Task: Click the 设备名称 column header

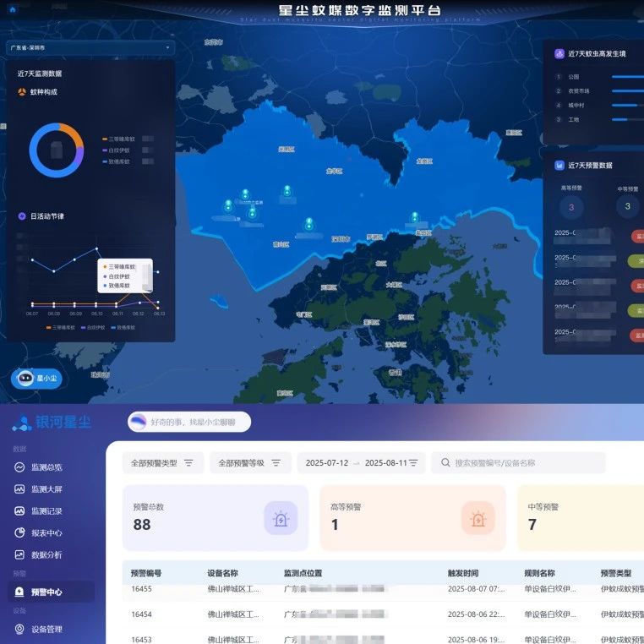Action: [222, 573]
